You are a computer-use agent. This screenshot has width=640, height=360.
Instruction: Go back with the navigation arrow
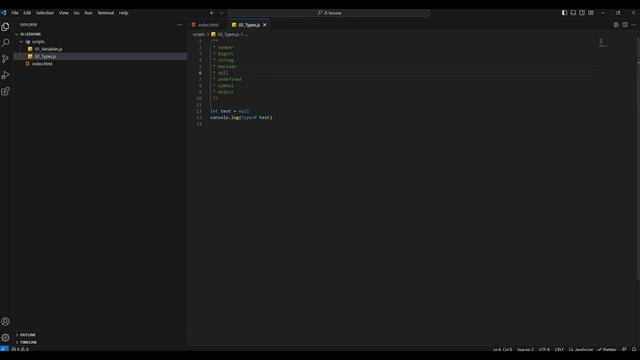(x=212, y=13)
